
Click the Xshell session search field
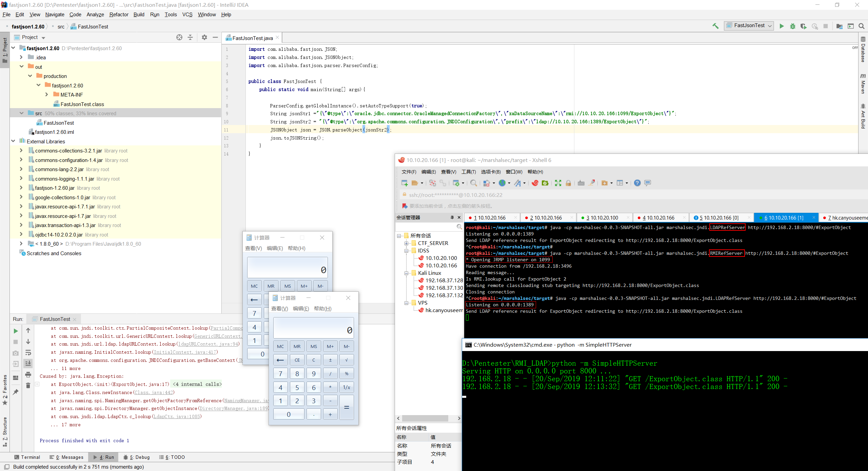coord(428,227)
